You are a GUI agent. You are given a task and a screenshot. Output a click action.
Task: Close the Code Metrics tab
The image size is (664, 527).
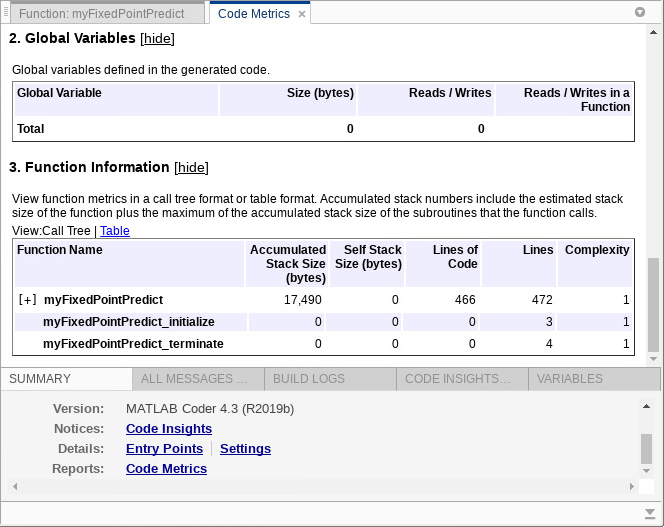302,14
